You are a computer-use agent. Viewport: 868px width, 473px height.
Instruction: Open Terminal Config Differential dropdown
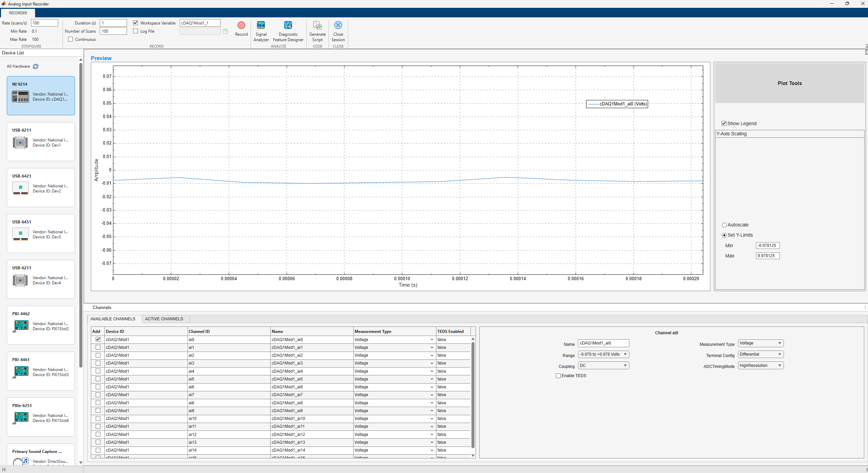click(x=761, y=354)
